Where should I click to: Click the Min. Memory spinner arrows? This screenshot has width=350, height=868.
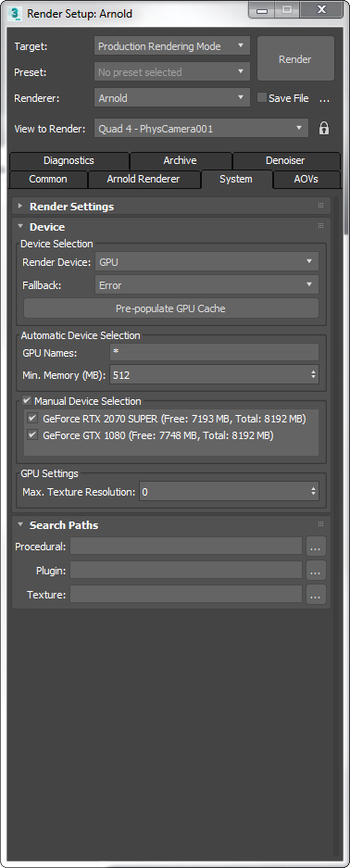coord(314,375)
